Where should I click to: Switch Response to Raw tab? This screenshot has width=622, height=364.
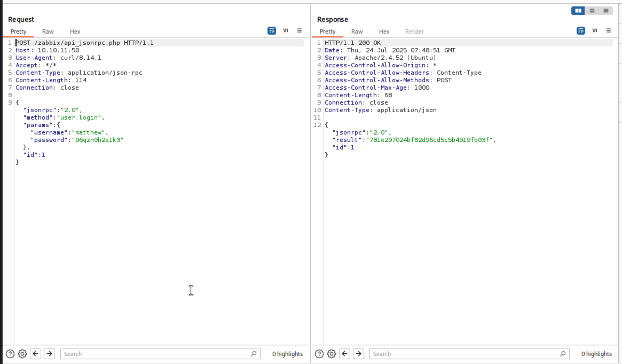coord(357,31)
